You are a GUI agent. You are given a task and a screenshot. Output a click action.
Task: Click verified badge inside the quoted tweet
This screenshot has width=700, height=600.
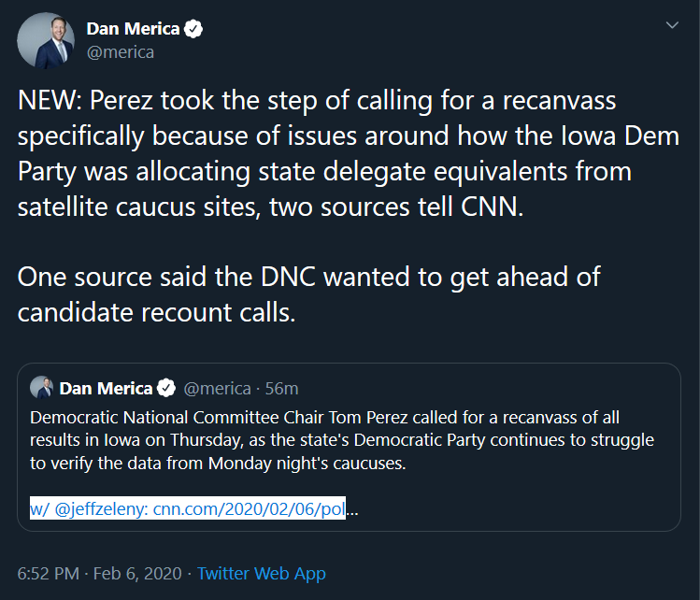pos(166,388)
